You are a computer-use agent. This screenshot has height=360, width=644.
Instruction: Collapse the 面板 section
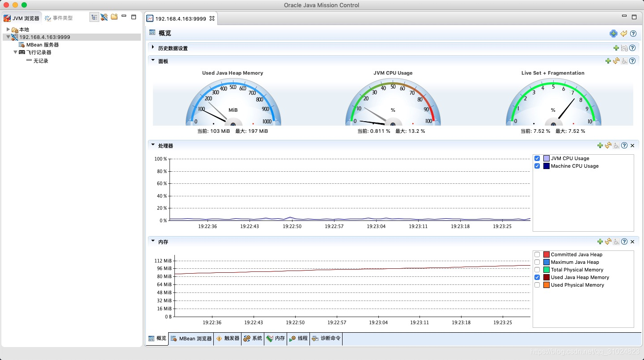153,60
